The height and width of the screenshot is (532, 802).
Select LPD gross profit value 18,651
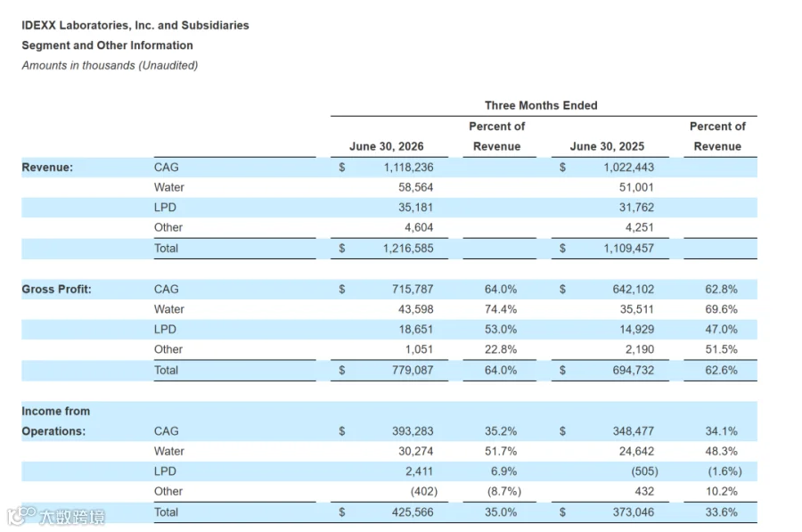[415, 329]
